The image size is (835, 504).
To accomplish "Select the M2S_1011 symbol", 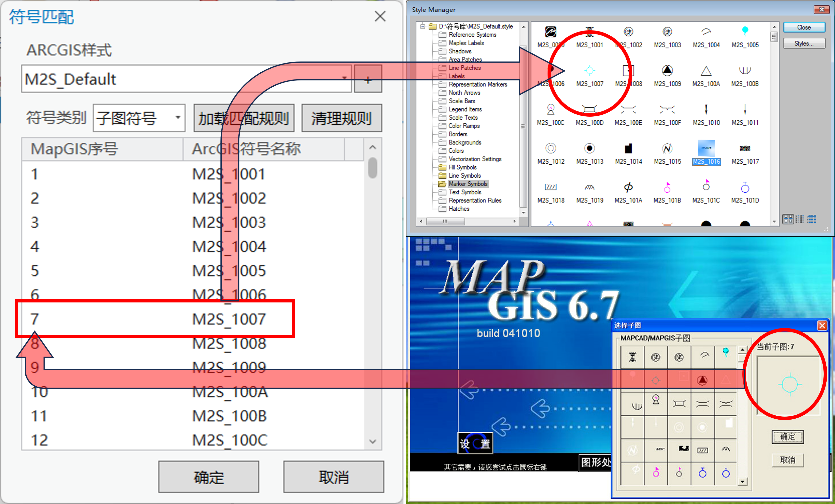I will (745, 114).
